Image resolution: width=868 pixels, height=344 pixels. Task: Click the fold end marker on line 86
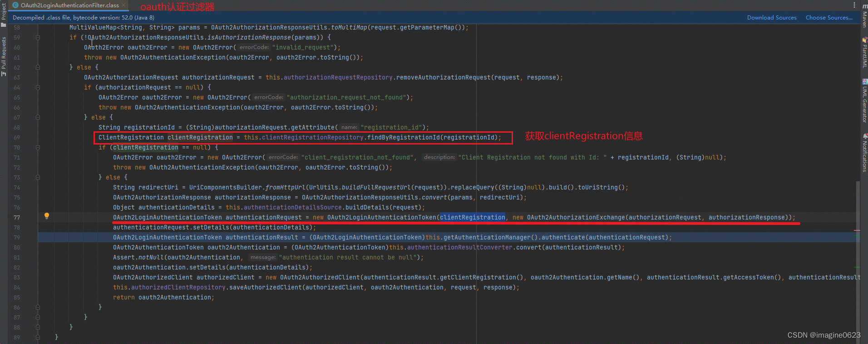point(38,307)
